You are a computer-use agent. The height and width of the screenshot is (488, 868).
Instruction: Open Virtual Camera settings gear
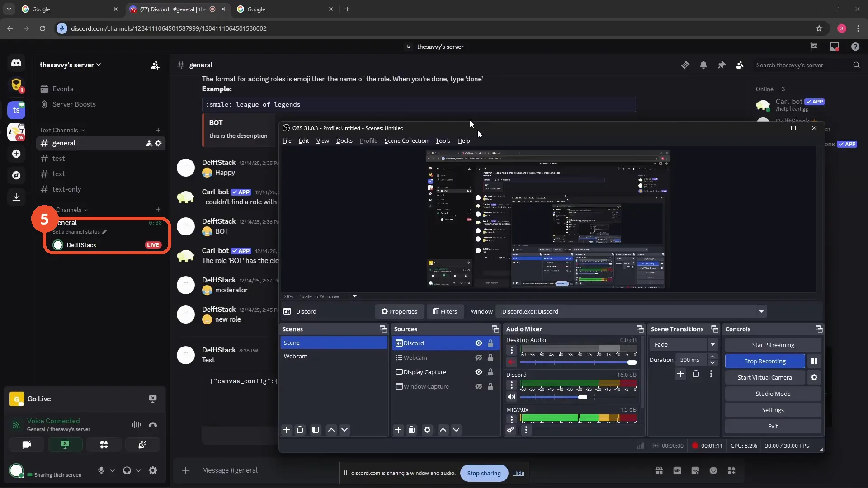pyautogui.click(x=814, y=377)
